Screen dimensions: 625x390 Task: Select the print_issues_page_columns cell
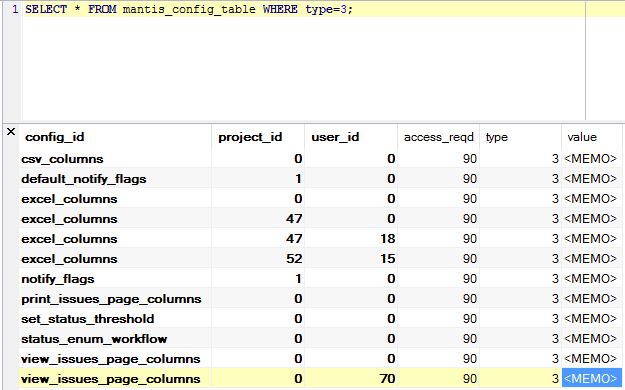pos(115,299)
